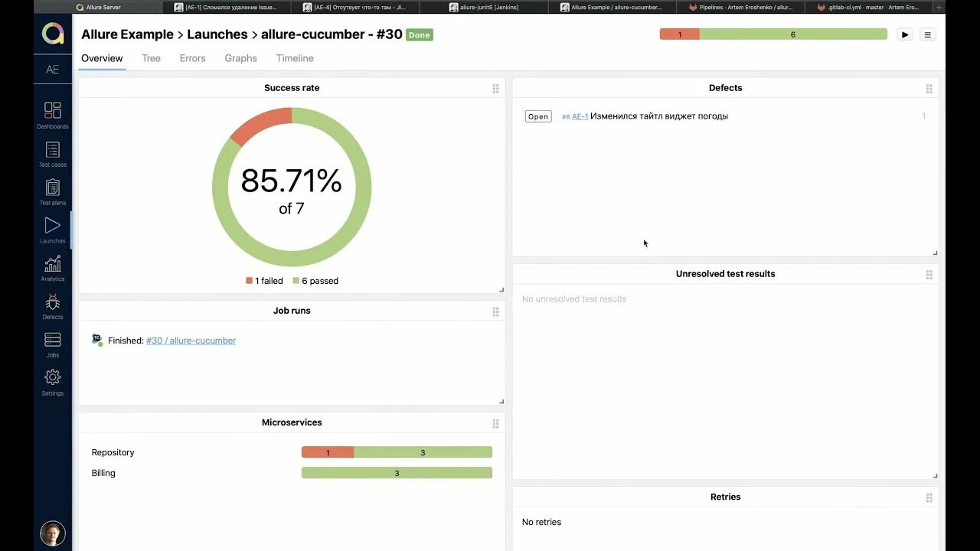Click the defect count '1' at row end
Viewport: 980px width, 551px height.
[924, 116]
